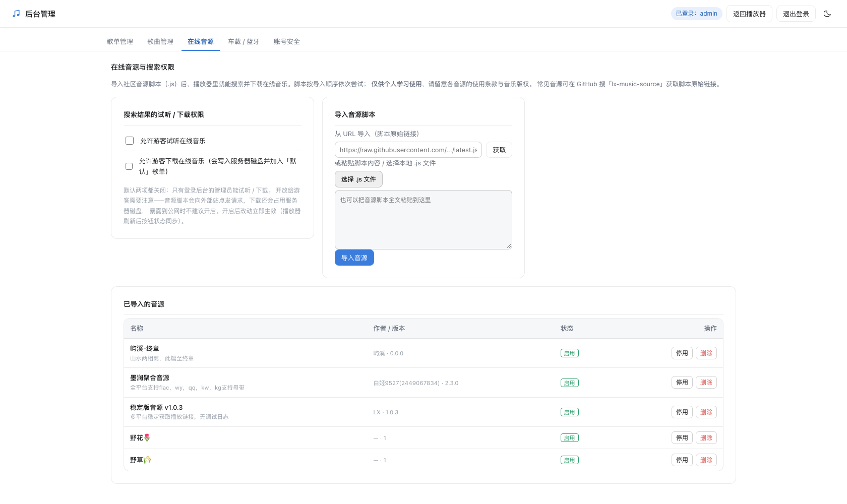Enable 允许游客试听在线音乐 checkbox

(x=130, y=141)
